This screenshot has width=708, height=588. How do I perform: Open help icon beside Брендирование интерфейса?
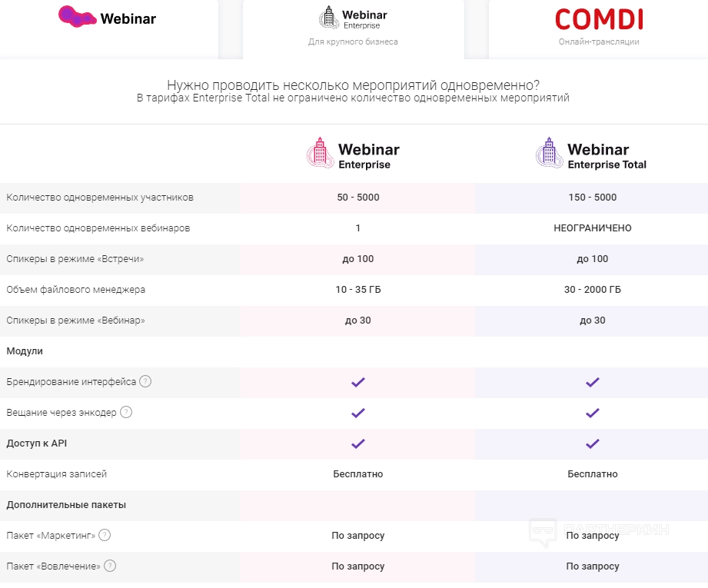[x=145, y=381]
